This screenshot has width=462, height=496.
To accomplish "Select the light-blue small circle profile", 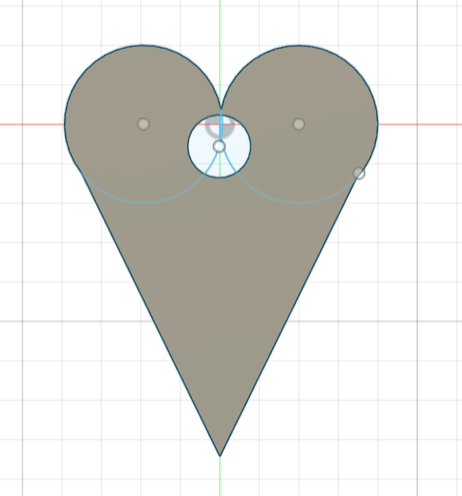I will tap(219, 146).
